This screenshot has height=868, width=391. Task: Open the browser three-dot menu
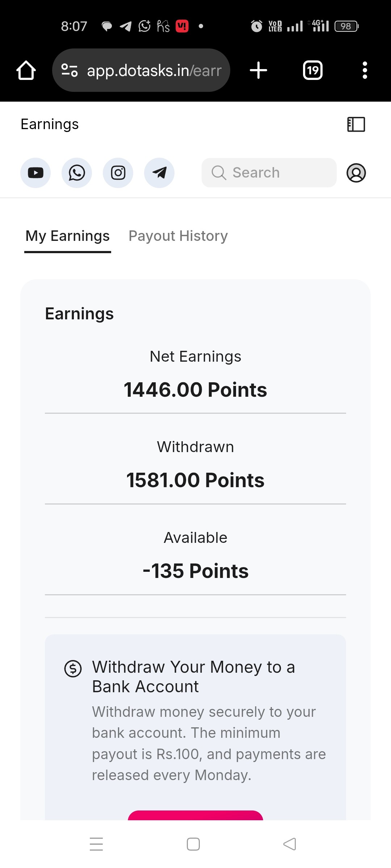(365, 70)
